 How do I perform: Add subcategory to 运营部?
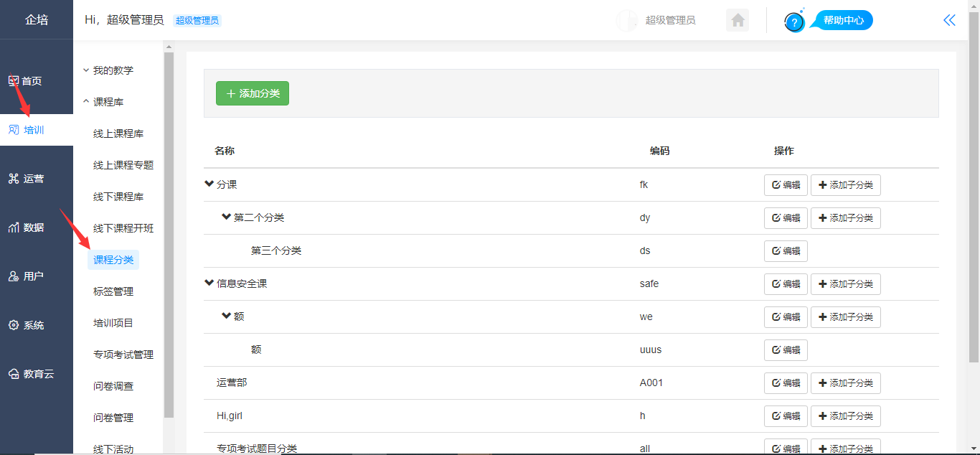[846, 383]
